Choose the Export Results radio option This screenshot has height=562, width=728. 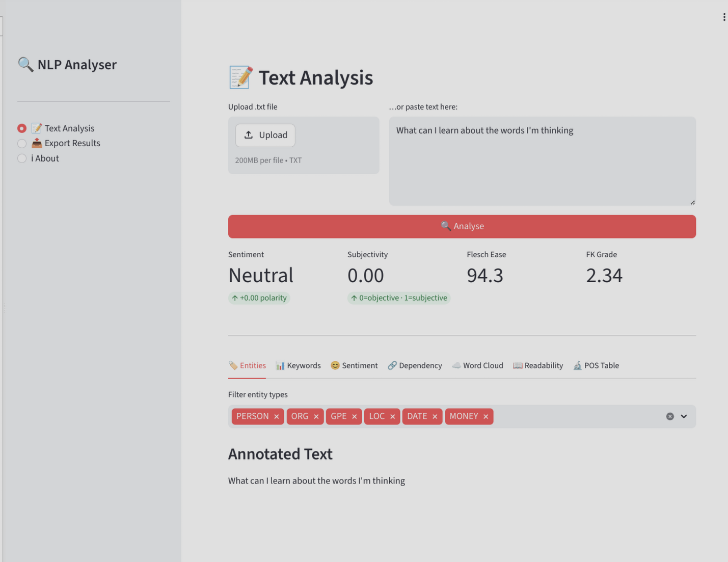point(22,143)
